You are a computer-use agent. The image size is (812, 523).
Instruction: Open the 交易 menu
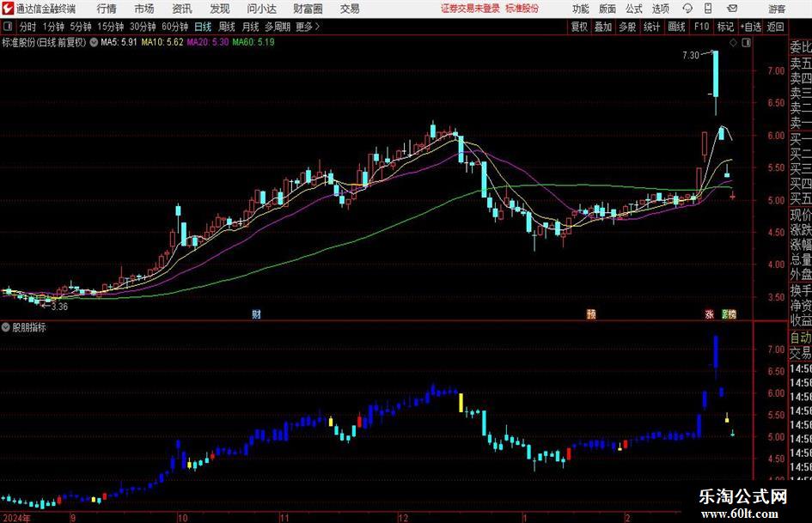pyautogui.click(x=350, y=9)
